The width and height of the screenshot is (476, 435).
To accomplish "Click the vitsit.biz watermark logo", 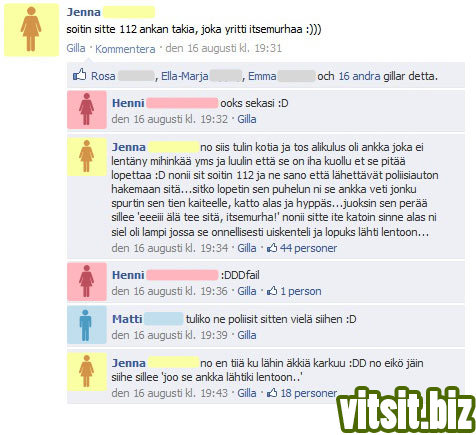I will (x=407, y=411).
